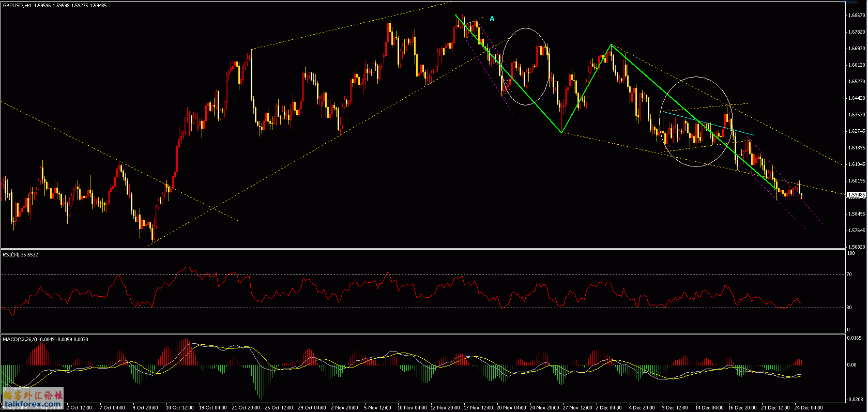Click price axis value 1.60195
Screen dimensions: 868x412
tap(857, 181)
